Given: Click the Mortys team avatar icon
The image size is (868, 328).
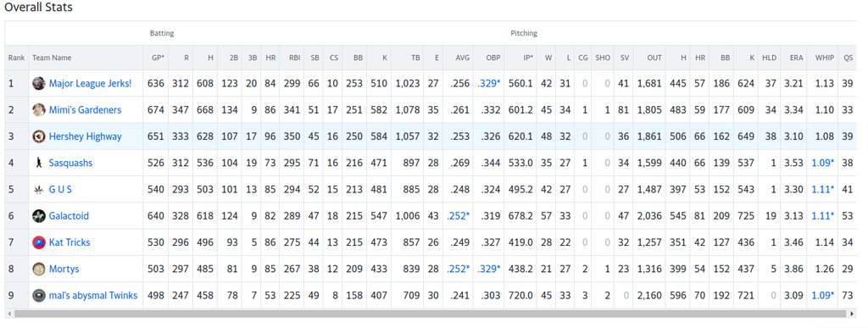Looking at the screenshot, I should [39, 270].
